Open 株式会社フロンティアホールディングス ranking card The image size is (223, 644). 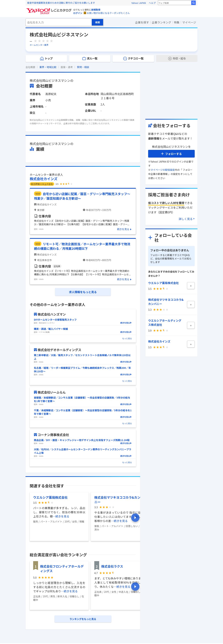[62, 569]
